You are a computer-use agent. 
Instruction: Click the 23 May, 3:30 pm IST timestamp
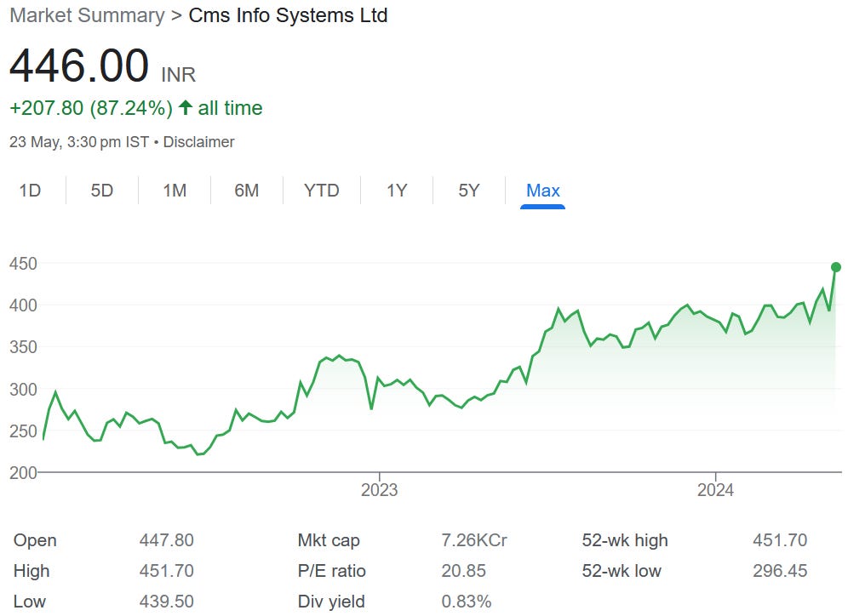(x=79, y=142)
